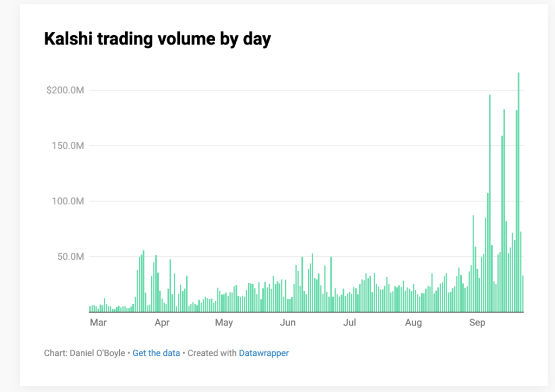The height and width of the screenshot is (392, 555).
Task: Click the Mar x-axis label
Action: (x=98, y=323)
